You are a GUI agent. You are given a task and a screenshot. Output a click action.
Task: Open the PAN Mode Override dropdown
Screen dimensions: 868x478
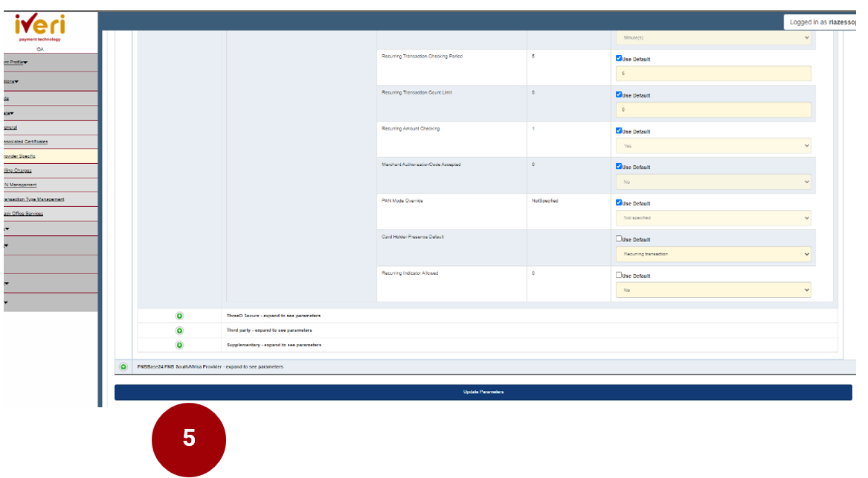pyautogui.click(x=713, y=218)
